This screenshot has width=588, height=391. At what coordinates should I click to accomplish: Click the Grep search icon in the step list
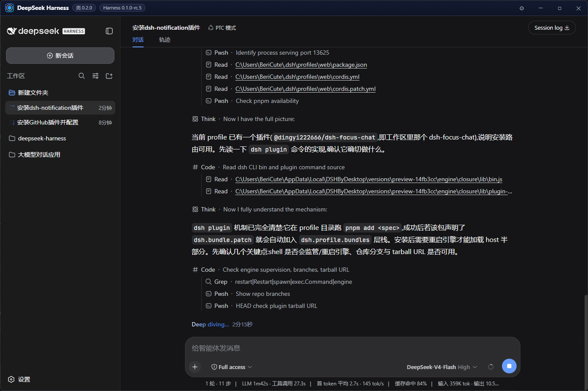pyautogui.click(x=209, y=282)
